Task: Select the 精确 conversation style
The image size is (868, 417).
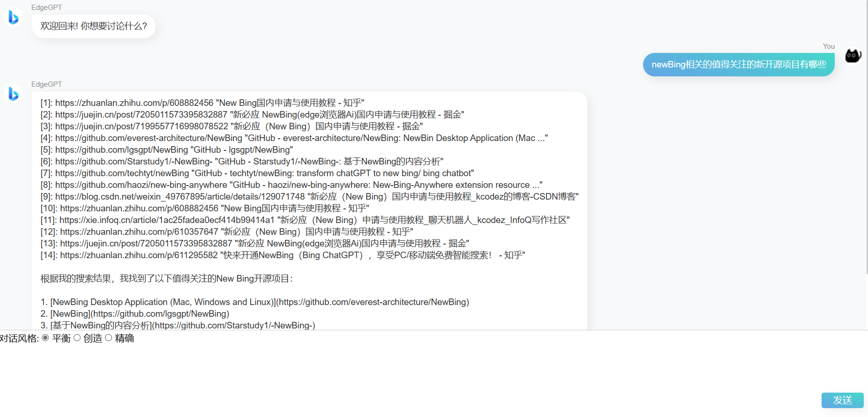Action: pyautogui.click(x=109, y=338)
